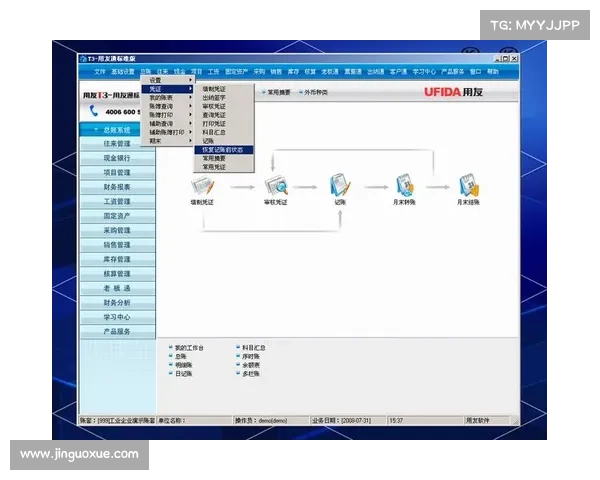Open 项目管理 in the sidebar

tap(117, 173)
